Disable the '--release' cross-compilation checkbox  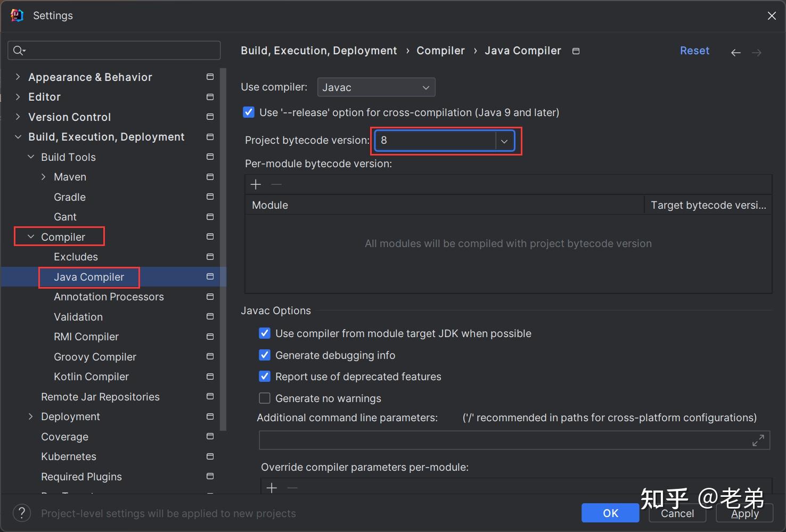249,112
